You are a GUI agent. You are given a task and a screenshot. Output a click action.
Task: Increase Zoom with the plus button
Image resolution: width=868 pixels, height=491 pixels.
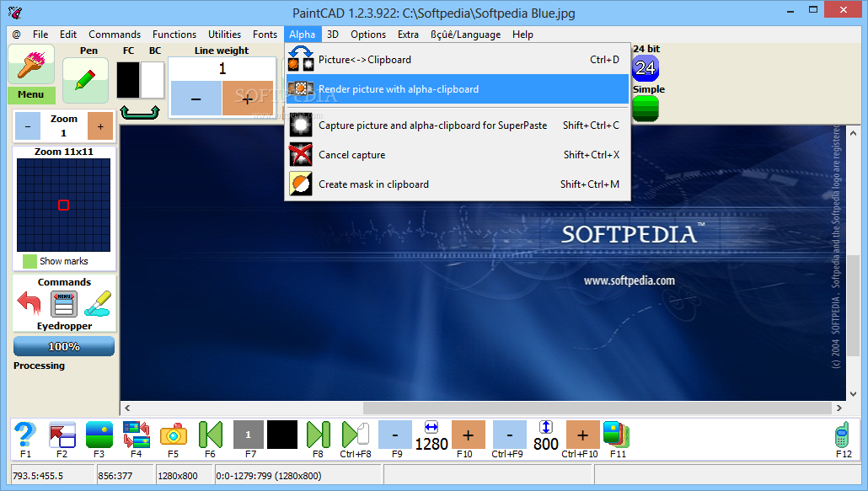(x=100, y=126)
